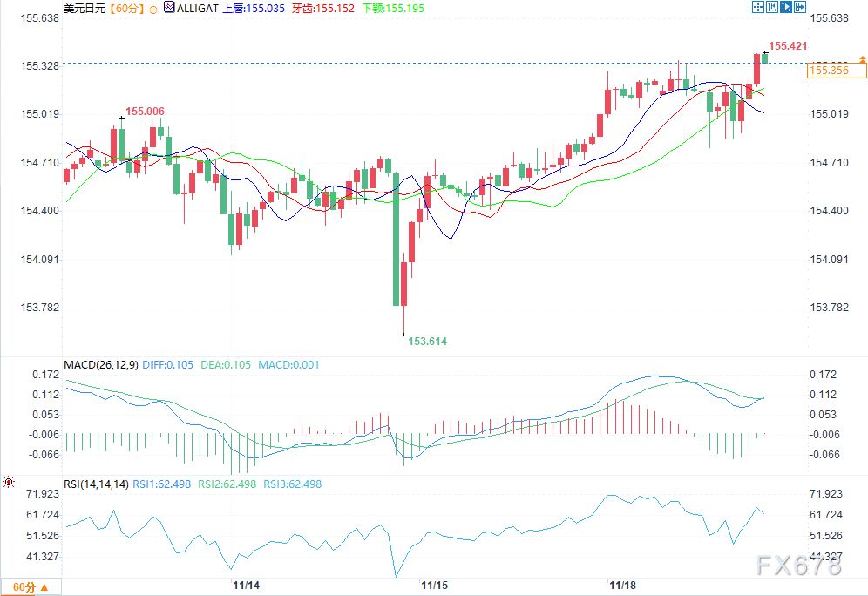Click the 11/15 date marker on time axis
The width and height of the screenshot is (868, 596).
[434, 584]
